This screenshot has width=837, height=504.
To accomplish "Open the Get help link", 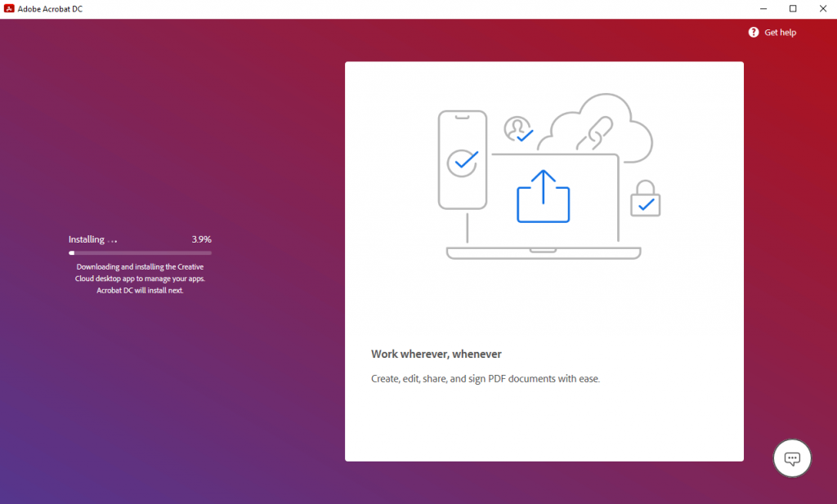I will click(780, 33).
